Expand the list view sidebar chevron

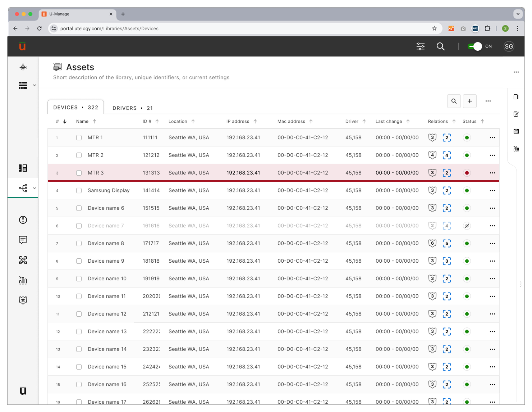35,85
